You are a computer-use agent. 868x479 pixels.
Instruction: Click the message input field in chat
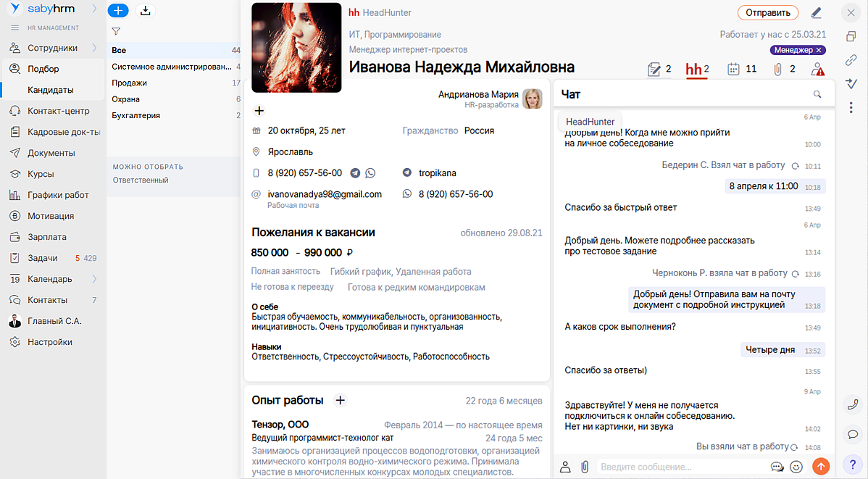click(x=681, y=467)
